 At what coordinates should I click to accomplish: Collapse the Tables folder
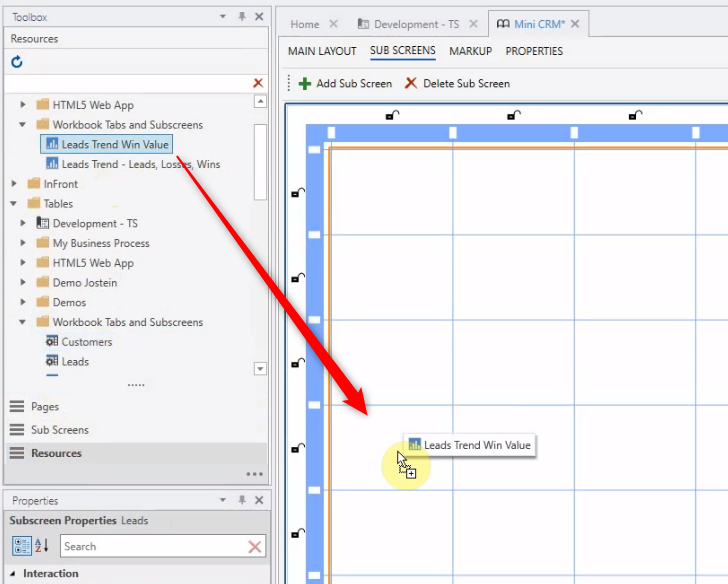tap(14, 204)
